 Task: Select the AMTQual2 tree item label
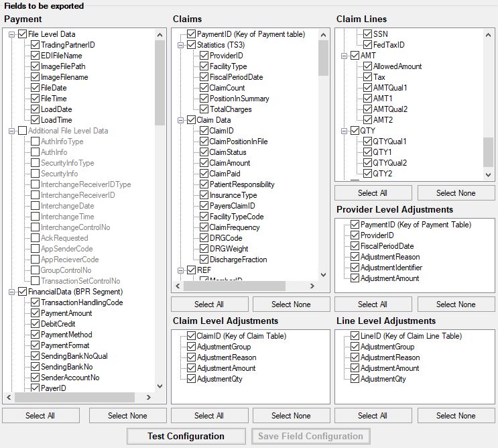(390, 109)
